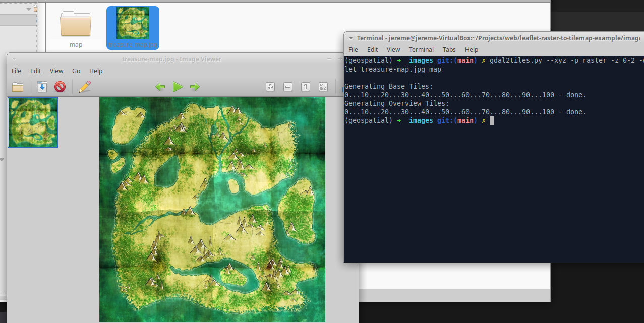Advance to the next image
The height and width of the screenshot is (323, 644).
(195, 87)
